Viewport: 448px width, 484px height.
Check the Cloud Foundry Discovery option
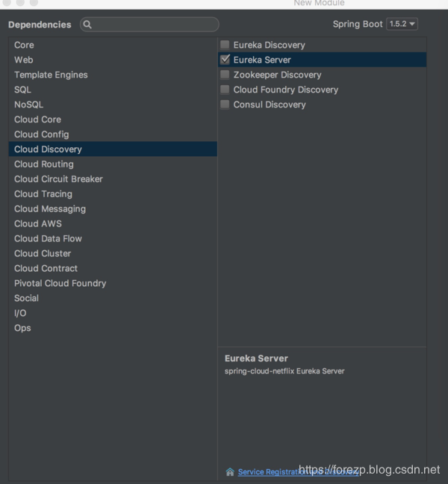(x=225, y=90)
